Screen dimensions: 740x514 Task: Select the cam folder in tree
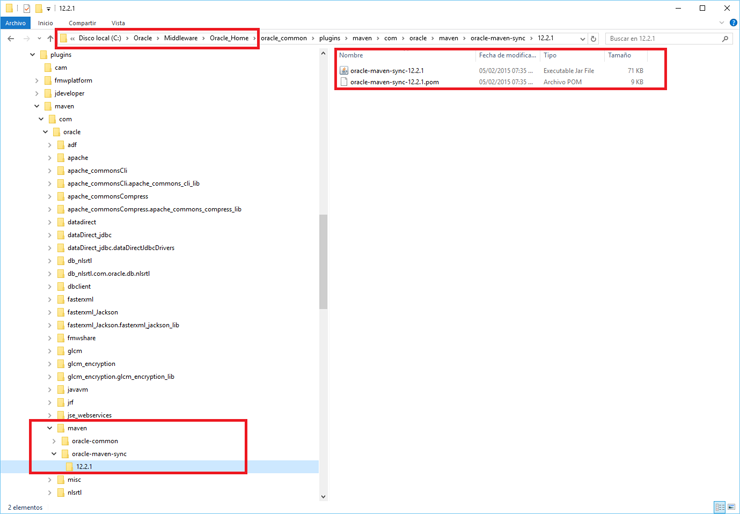tap(60, 67)
